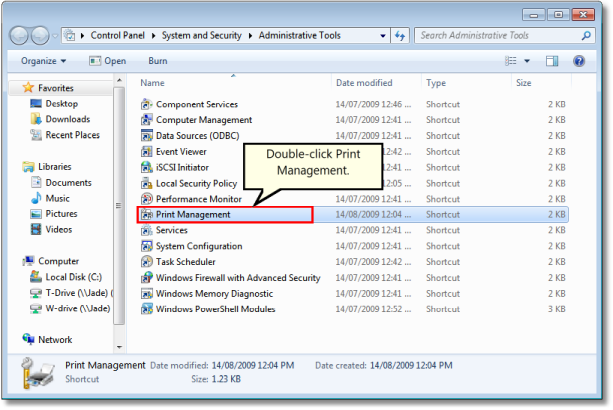Viewport: 613px width, 410px height.
Task: Select the System Configuration icon
Action: 147,246
